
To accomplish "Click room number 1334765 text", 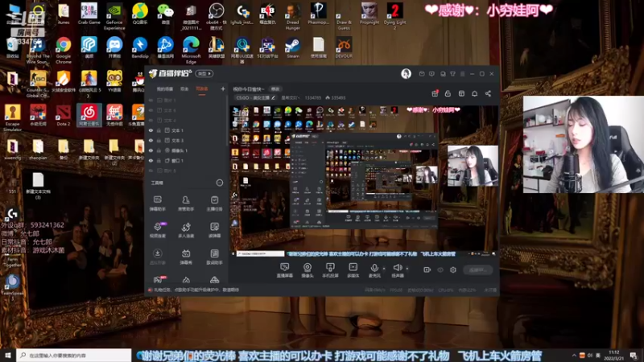I will pos(313,97).
